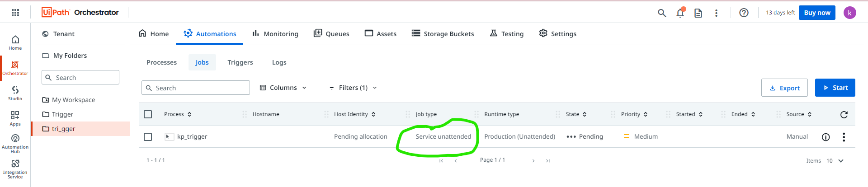Open the help question mark icon

tap(744, 13)
